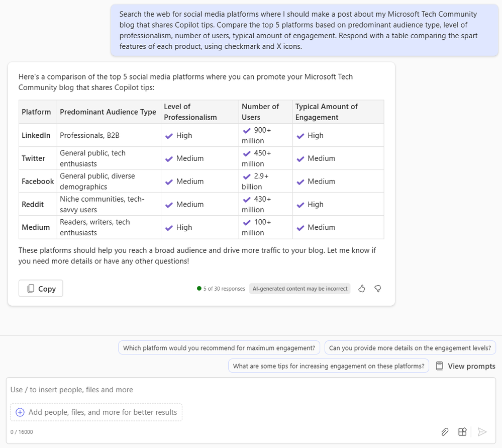The height and width of the screenshot is (448, 502).
Task: Click LinkedIn's High professionalism cell
Action: pos(200,135)
